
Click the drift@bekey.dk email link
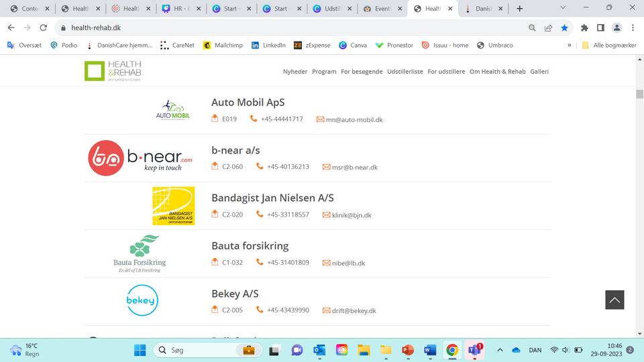[x=354, y=310]
